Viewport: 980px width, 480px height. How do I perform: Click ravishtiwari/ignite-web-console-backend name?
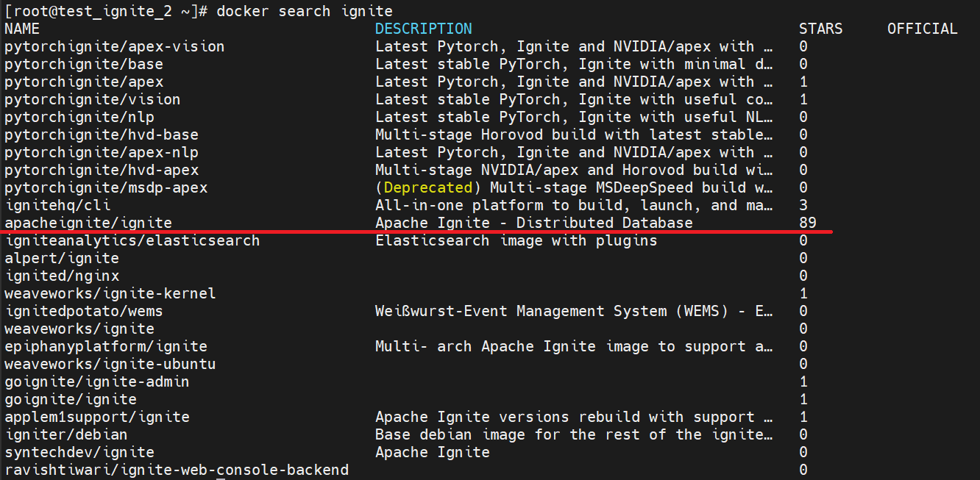[x=177, y=470]
